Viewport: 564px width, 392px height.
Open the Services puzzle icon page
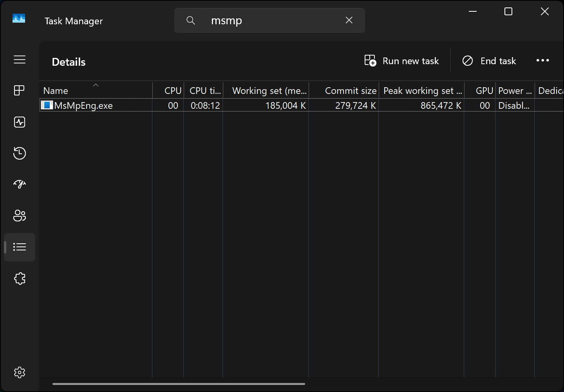point(20,279)
